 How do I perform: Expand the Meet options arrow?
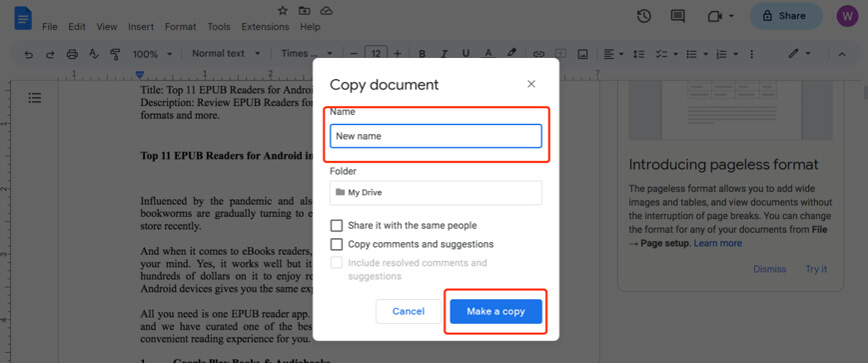click(x=731, y=16)
